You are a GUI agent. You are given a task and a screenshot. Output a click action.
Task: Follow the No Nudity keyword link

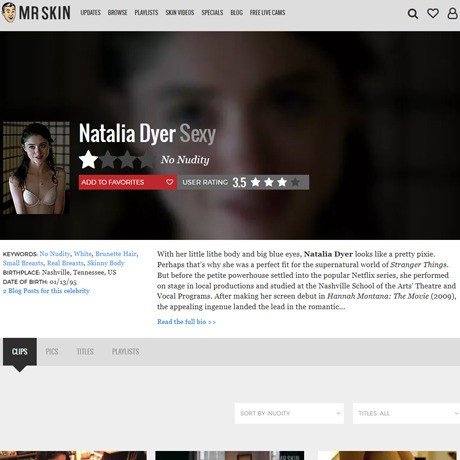coord(55,254)
